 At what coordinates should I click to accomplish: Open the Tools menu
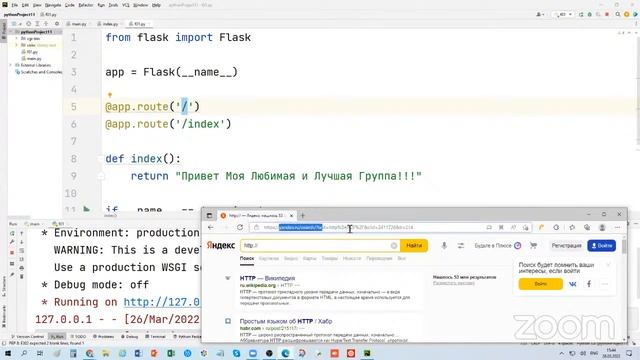click(113, 5)
